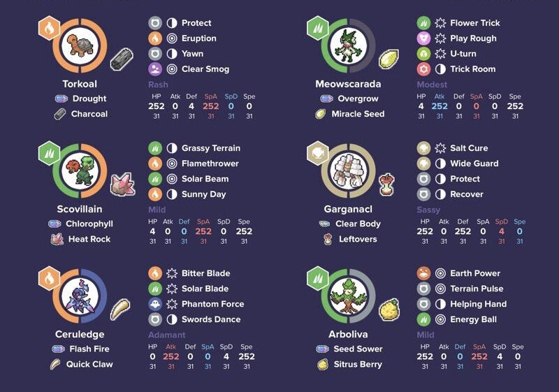Click the Drought ability label
Image resolution: width=559 pixels, height=392 pixels.
tap(89, 99)
